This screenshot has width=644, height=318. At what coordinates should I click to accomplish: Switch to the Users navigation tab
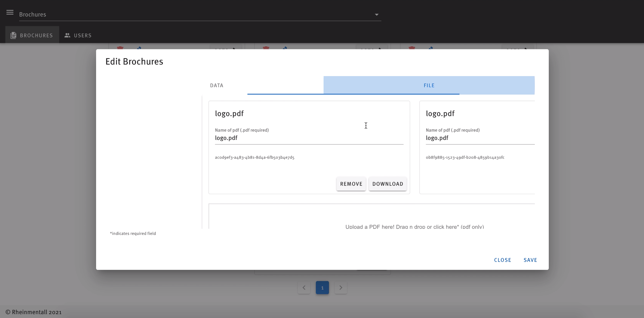pyautogui.click(x=78, y=35)
